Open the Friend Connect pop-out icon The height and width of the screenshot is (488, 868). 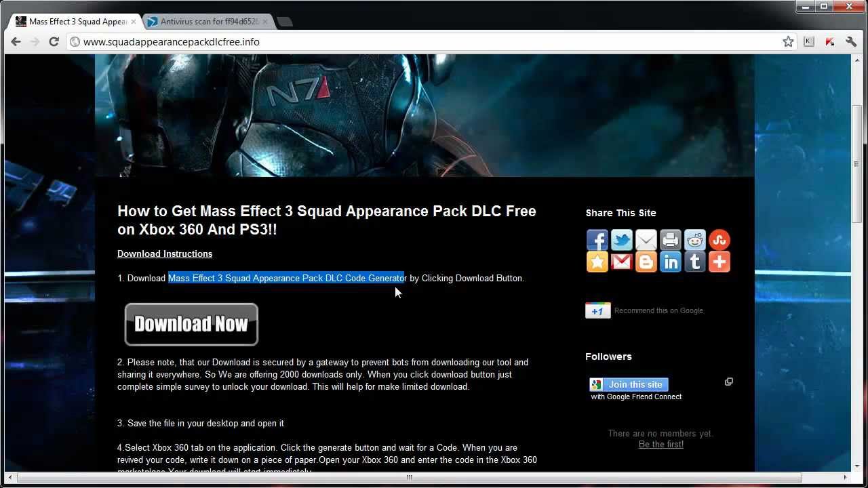729,382
